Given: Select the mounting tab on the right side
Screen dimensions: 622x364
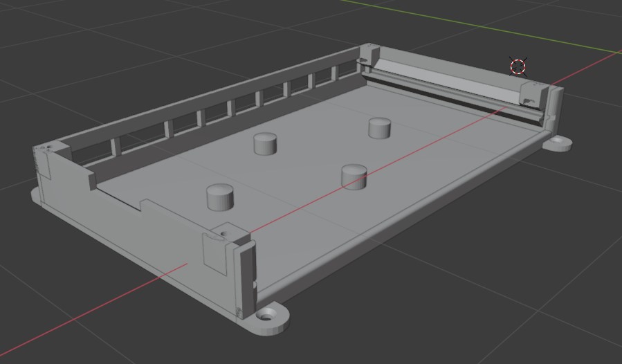Looking at the screenshot, I should pos(558,143).
